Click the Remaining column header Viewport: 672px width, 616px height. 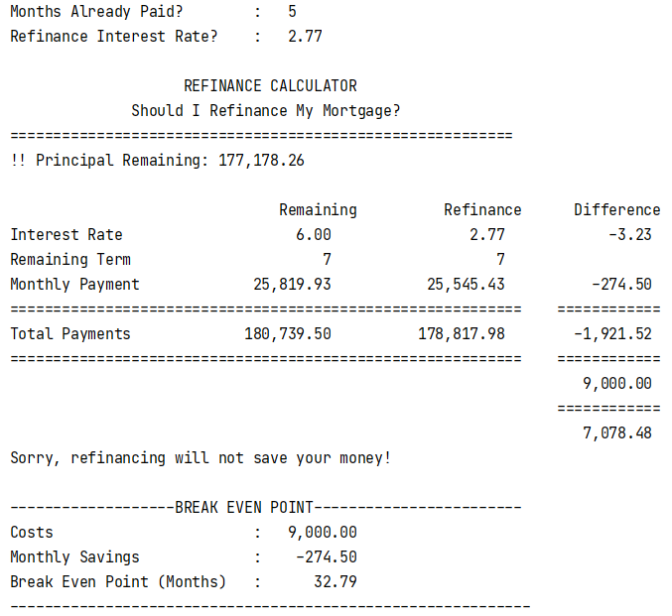coord(318,210)
